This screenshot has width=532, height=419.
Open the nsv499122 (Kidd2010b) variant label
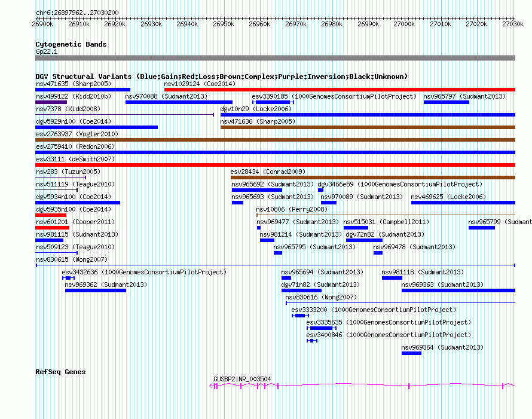point(74,96)
